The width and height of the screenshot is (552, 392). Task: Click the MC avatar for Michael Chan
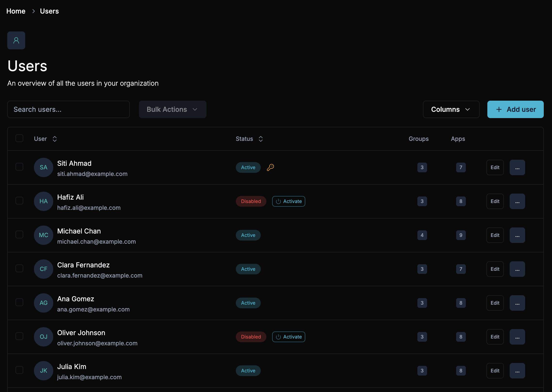(x=44, y=235)
